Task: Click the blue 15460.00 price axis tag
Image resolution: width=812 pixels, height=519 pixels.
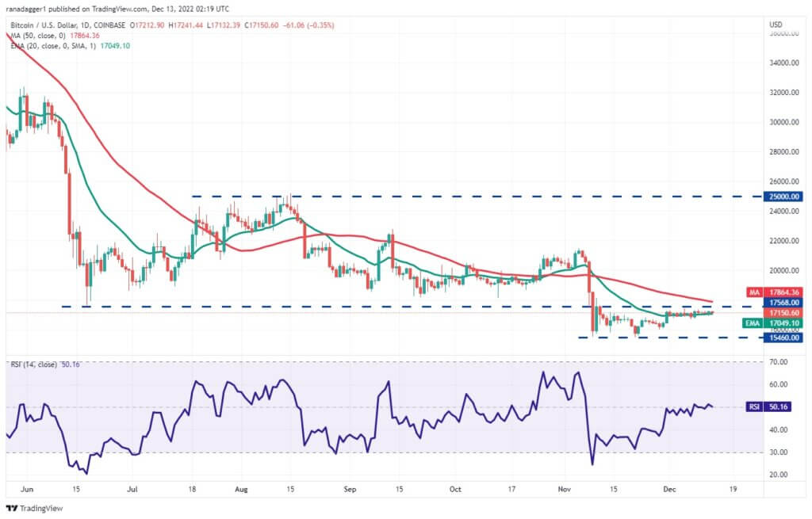Action: coord(783,338)
